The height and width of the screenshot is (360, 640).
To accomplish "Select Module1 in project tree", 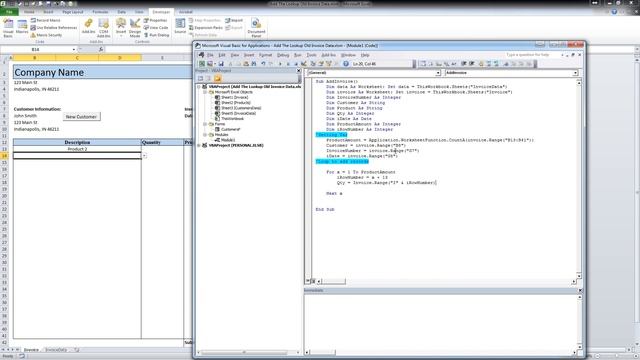I will [225, 140].
